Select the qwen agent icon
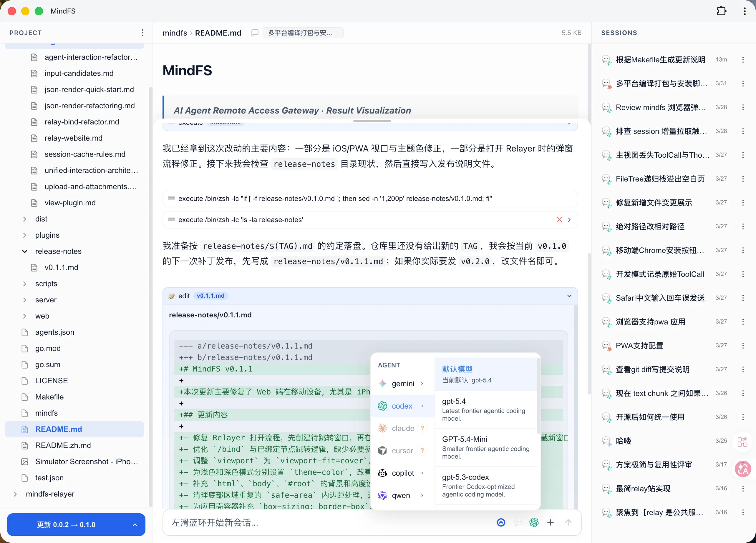 point(382,495)
